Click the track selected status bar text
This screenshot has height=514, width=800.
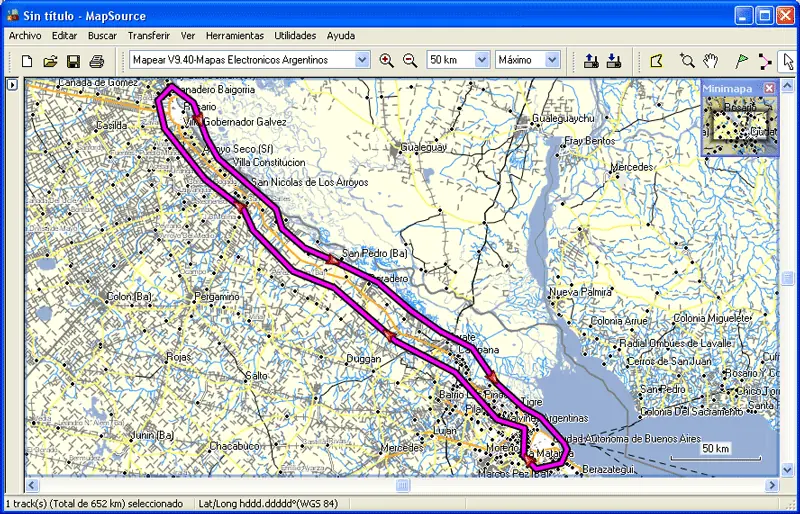[94, 504]
